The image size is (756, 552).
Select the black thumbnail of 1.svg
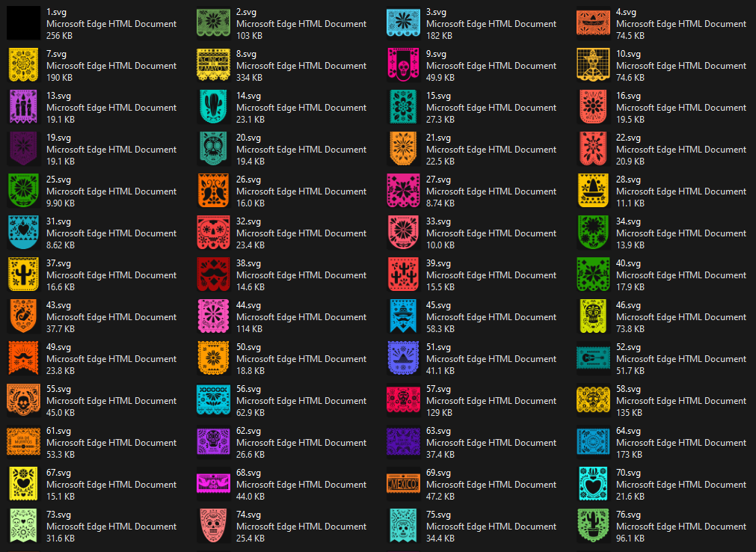tap(23, 22)
